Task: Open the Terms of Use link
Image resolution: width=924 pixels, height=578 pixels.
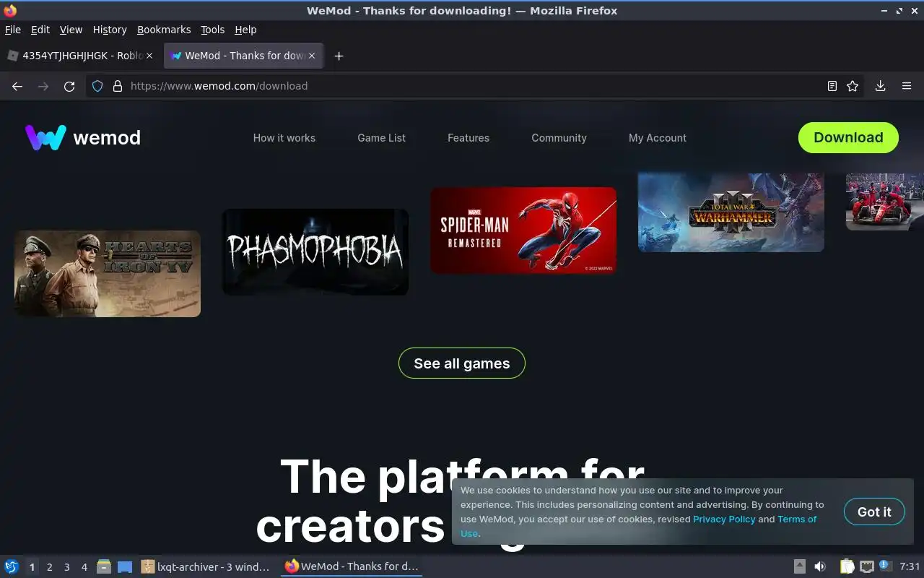Action: point(797,519)
